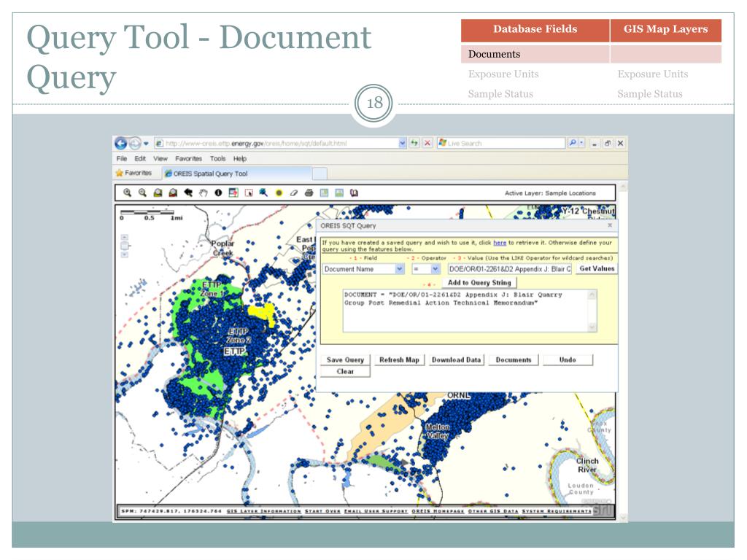Viewport: 747px width, 560px height.
Task: Click the Live Search magnifier icon
Action: (x=573, y=143)
